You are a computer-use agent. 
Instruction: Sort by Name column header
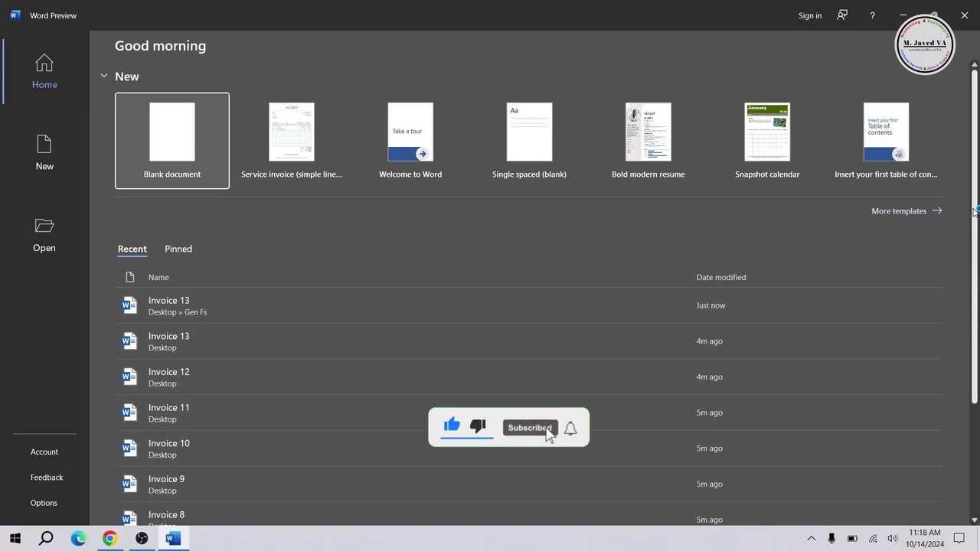coord(158,277)
